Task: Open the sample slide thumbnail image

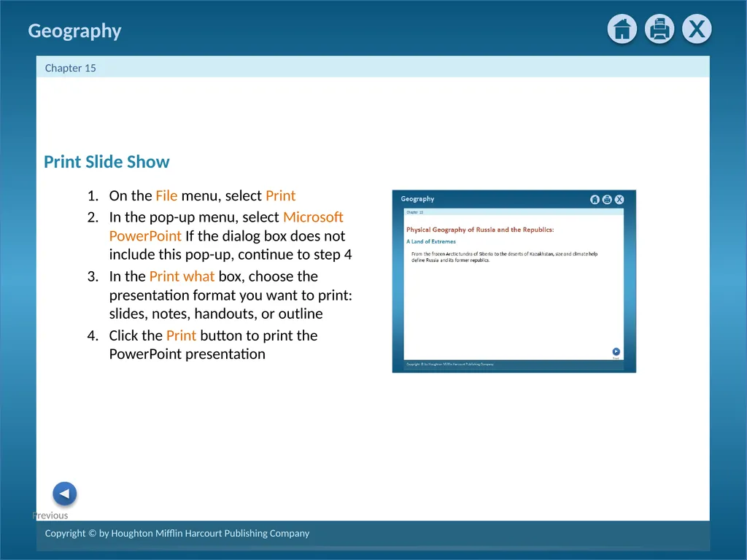Action: point(514,281)
